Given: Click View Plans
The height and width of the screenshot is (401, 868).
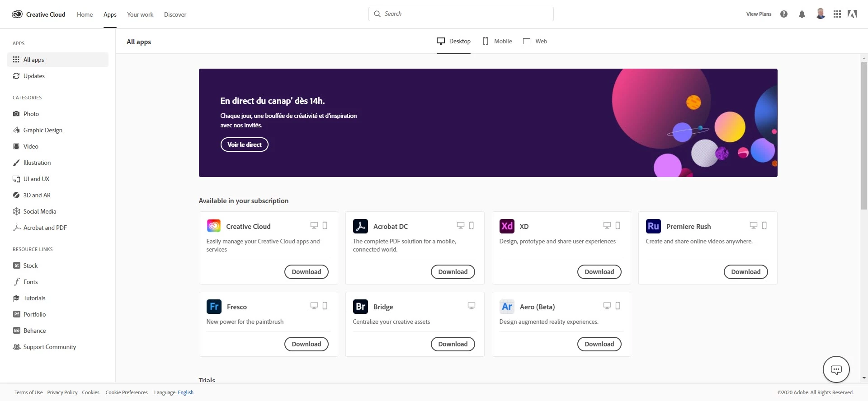Looking at the screenshot, I should (759, 14).
